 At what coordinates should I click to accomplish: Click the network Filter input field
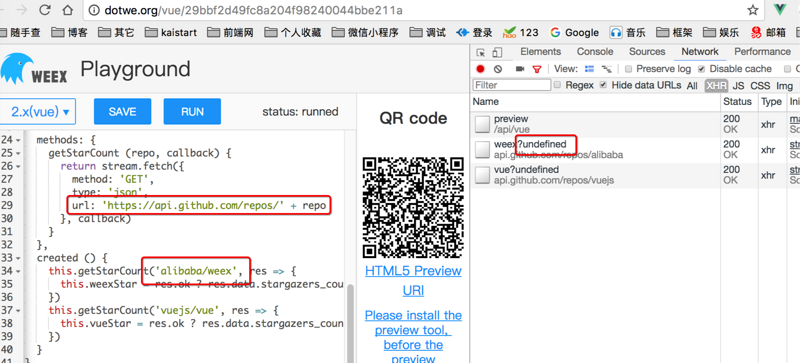click(512, 85)
